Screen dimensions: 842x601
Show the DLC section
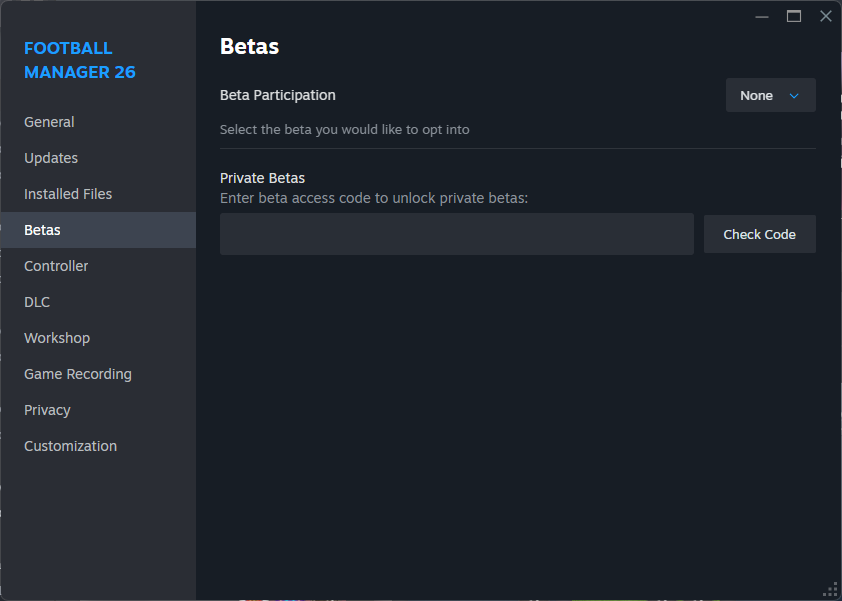[x=37, y=302]
